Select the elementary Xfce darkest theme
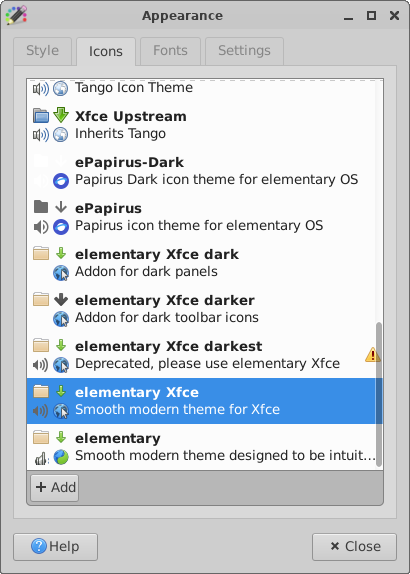 (204, 355)
